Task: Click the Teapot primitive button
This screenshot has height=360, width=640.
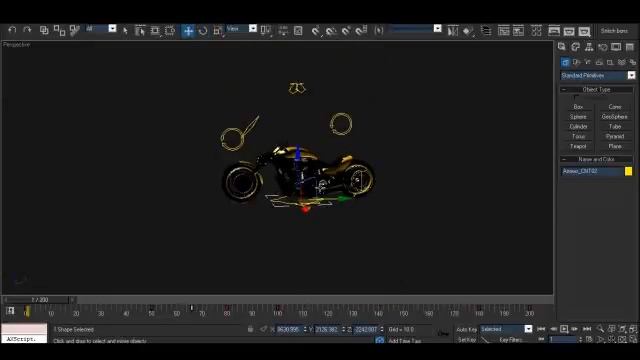Action: [578, 146]
